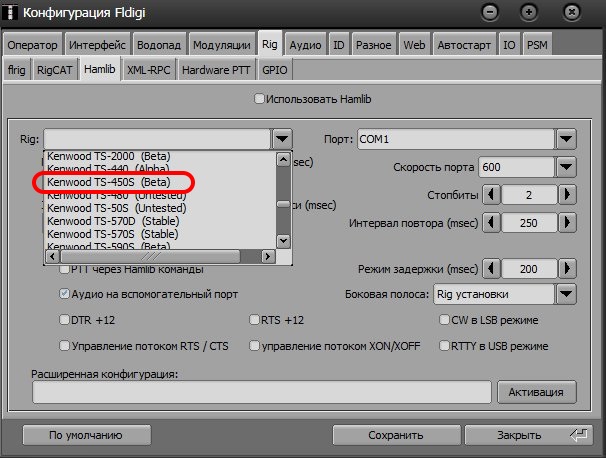Open the Порт COM1 dropdown
This screenshot has height=458, width=606.
(566, 139)
